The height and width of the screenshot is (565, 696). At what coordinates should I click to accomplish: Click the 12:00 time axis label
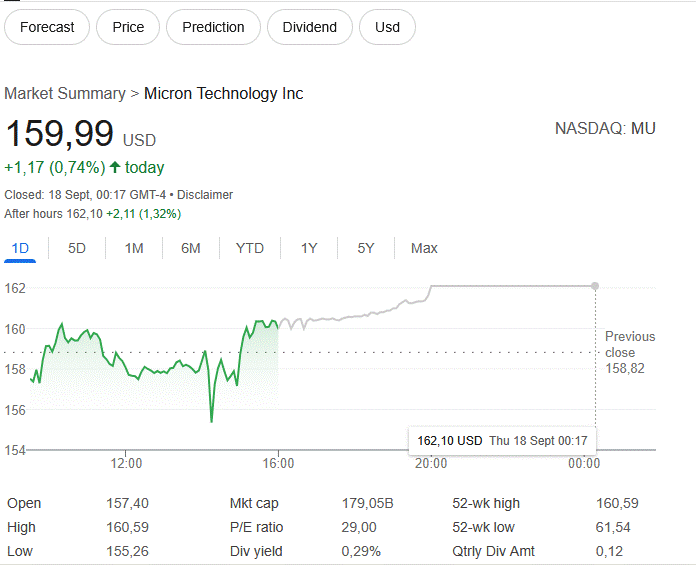126,463
